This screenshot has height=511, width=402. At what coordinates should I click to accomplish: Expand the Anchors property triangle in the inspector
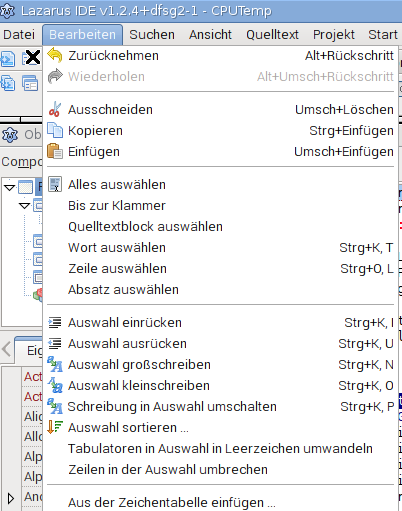11,499
